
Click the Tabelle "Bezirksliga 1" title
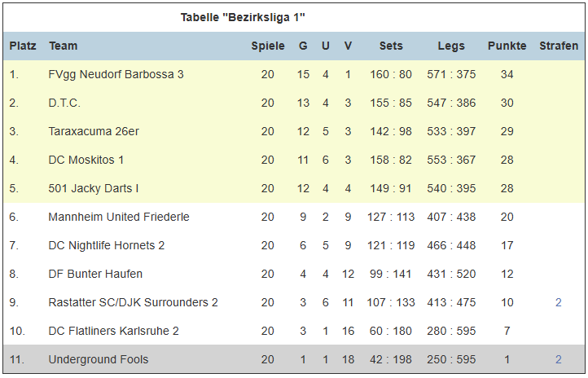coord(243,17)
